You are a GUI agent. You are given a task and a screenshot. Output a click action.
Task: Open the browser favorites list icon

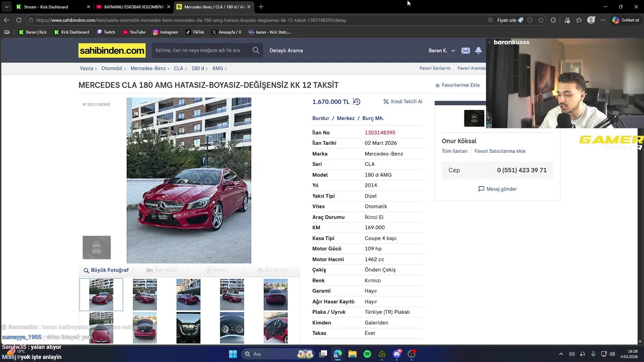579,20
